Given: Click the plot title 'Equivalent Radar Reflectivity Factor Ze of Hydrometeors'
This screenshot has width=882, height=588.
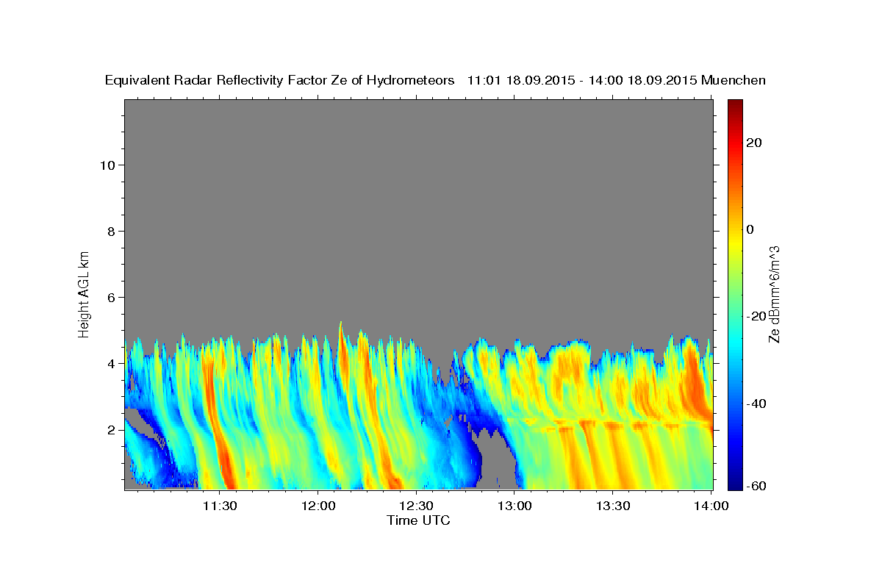Looking at the screenshot, I should point(279,80).
